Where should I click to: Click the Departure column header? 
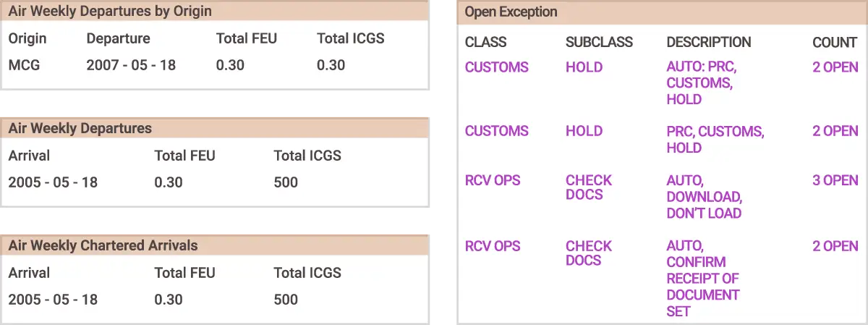118,38
